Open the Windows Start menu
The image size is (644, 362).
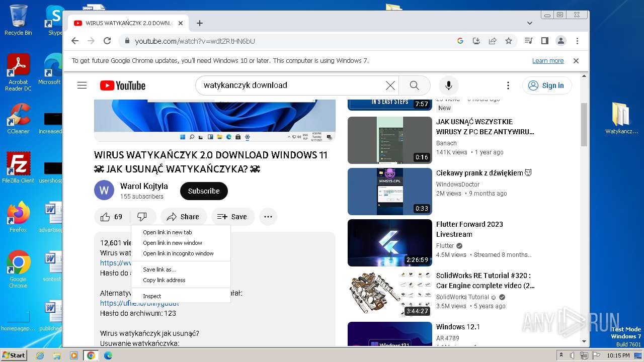(x=14, y=355)
